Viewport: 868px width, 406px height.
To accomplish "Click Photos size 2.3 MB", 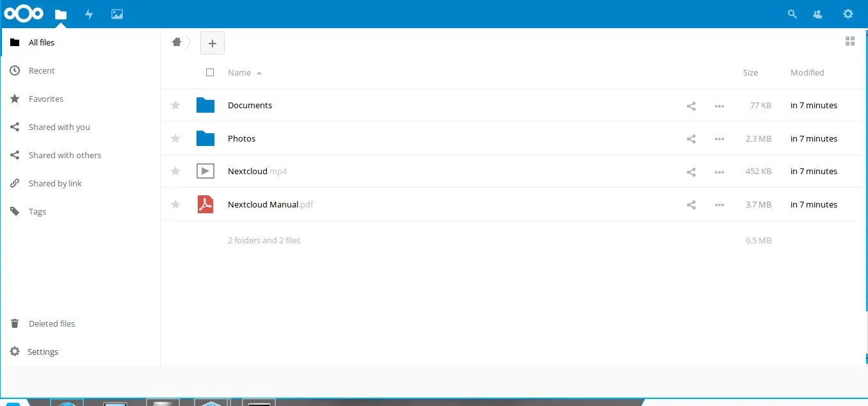I will point(759,138).
